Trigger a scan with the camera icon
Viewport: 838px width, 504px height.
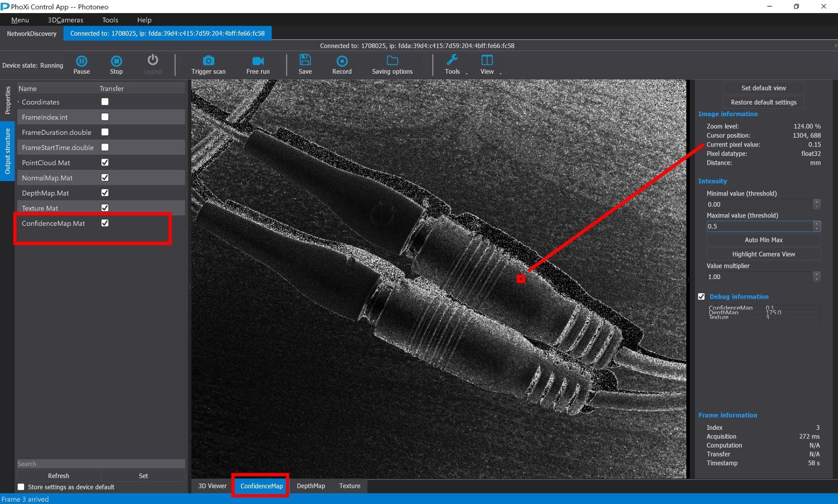click(x=209, y=61)
